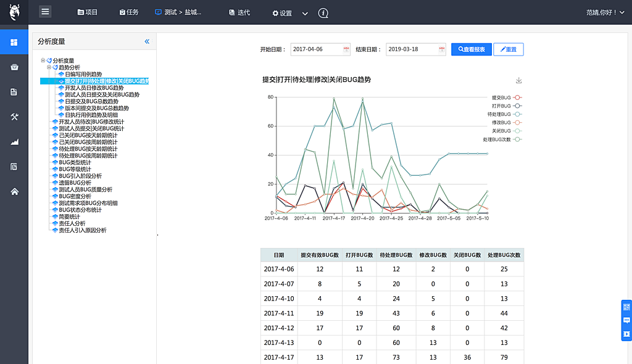Open BUG状态分布统计 report
Image resolution: width=632 pixels, height=364 pixels.
80,210
